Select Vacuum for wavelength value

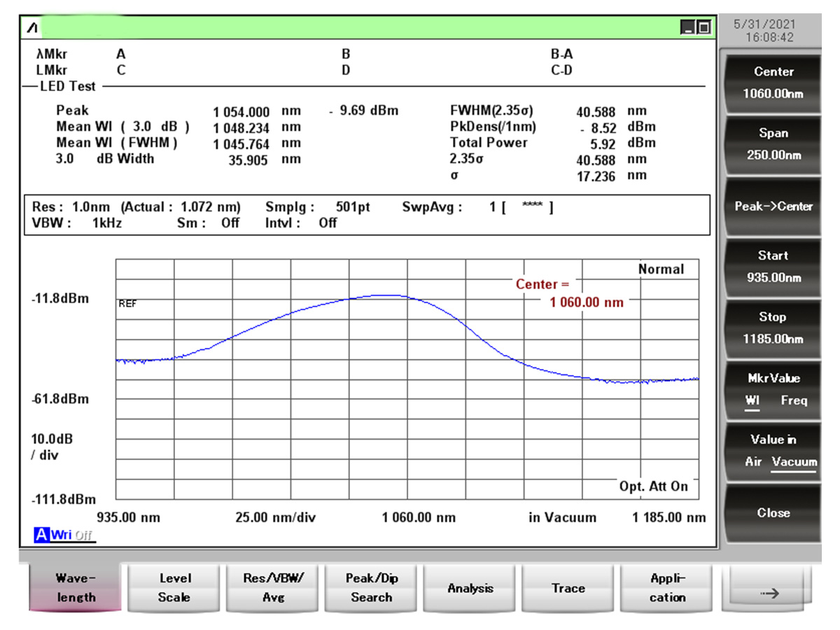click(794, 462)
